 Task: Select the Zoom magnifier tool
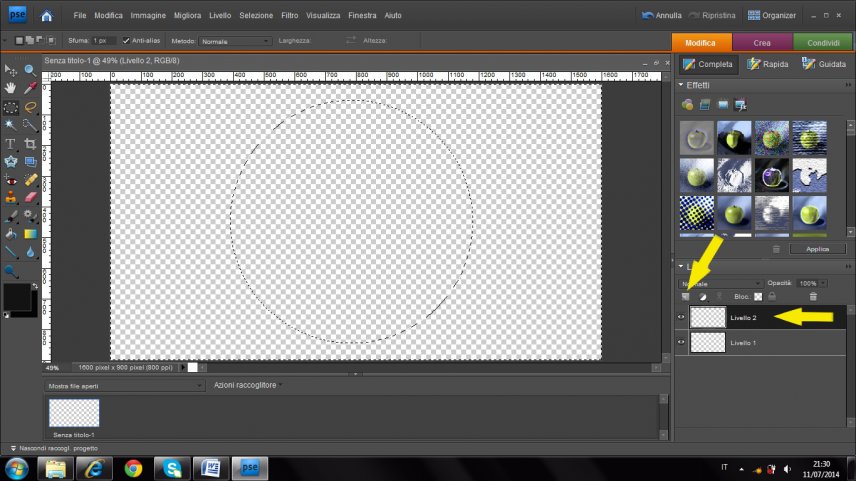pyautogui.click(x=30, y=70)
